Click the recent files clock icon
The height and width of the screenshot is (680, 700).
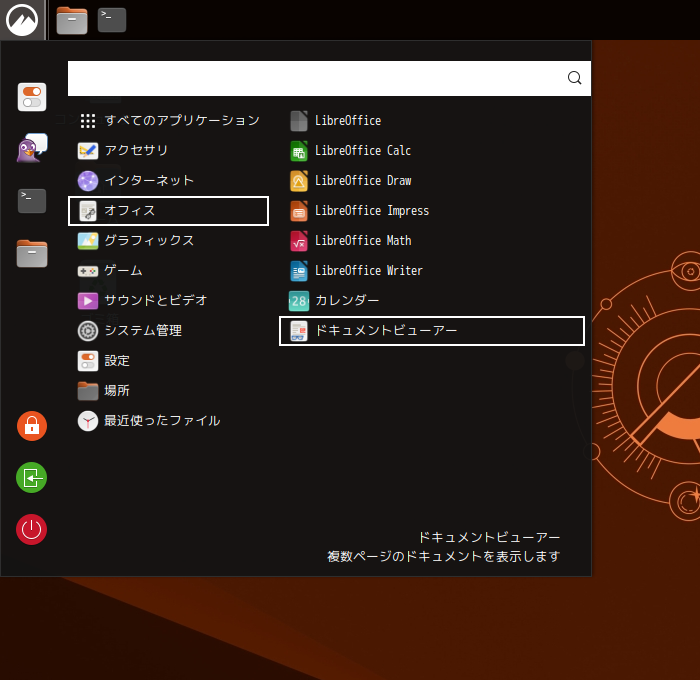[88, 421]
